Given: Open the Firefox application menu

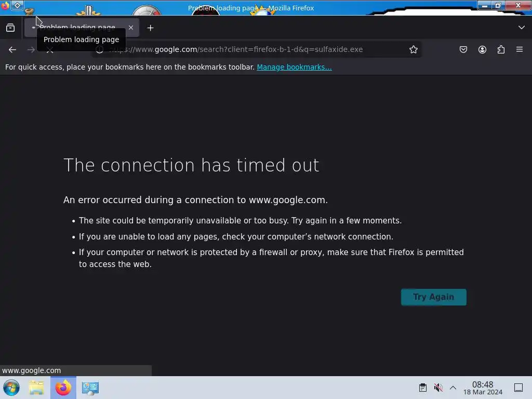Looking at the screenshot, I should (x=520, y=49).
